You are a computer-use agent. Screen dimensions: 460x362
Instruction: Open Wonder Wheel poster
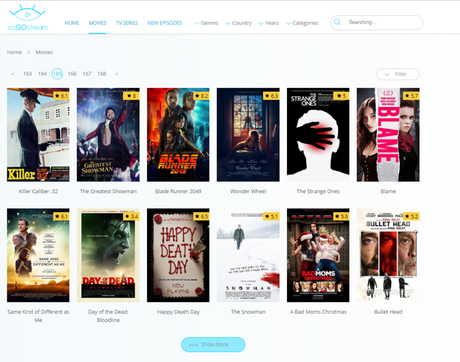[248, 135]
